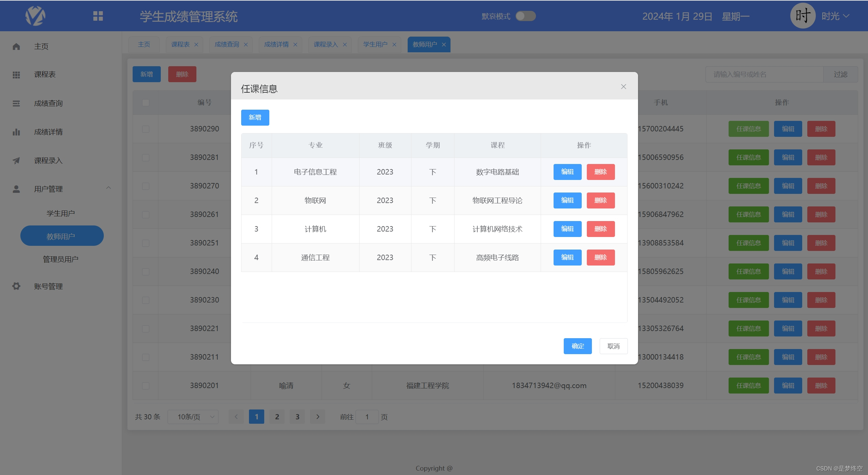Screen dimensions: 868x475
Task: Open 管理员用户 in the sidebar
Action: point(61,259)
